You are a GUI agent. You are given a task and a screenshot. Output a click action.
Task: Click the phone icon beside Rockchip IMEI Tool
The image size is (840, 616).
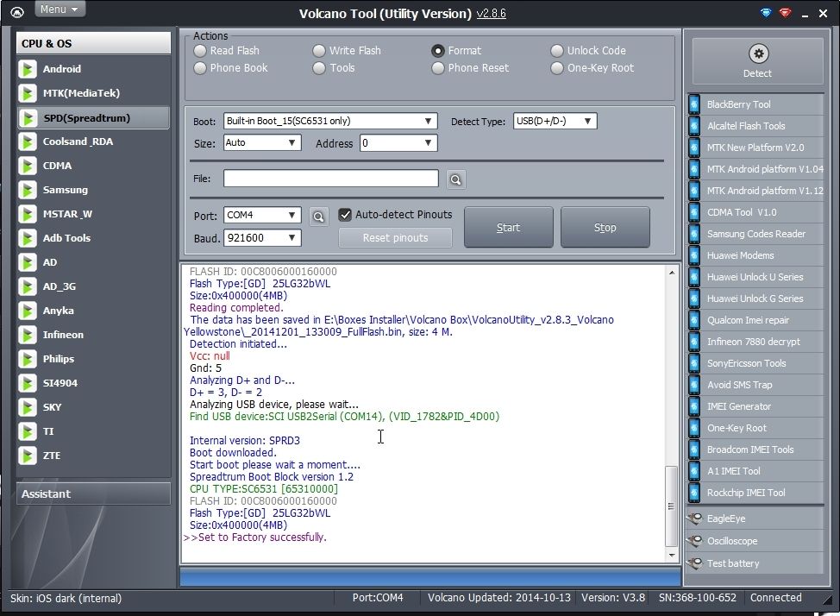[693, 493]
